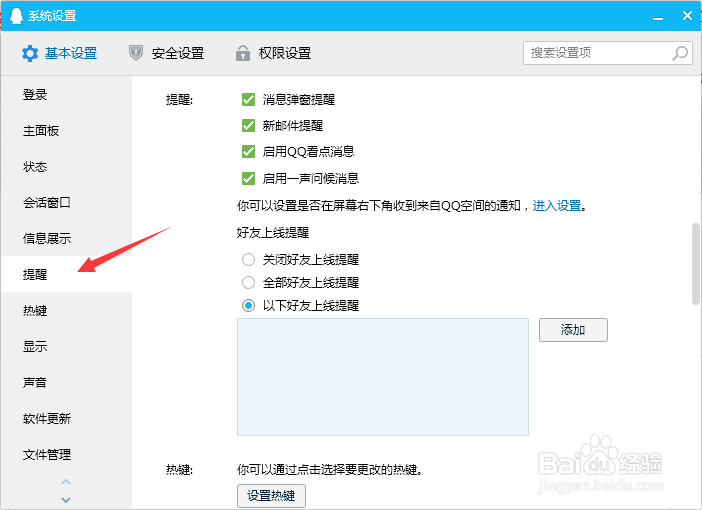
Task: Click the gear icon beside 基本设置
Action: (x=30, y=53)
